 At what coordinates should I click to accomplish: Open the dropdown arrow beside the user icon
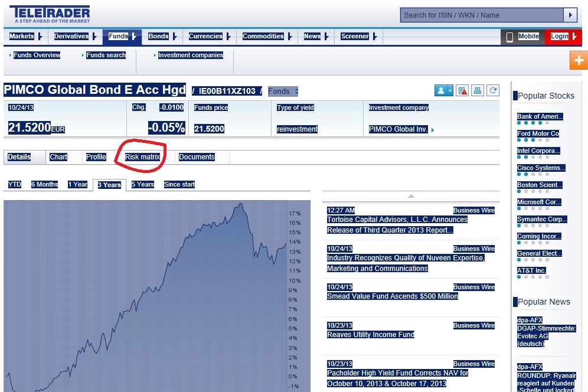click(x=450, y=90)
